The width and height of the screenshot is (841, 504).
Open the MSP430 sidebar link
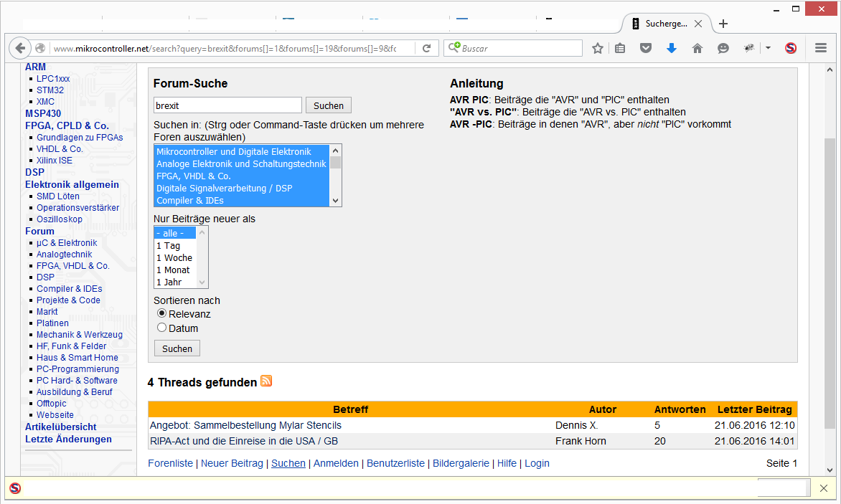tap(43, 113)
